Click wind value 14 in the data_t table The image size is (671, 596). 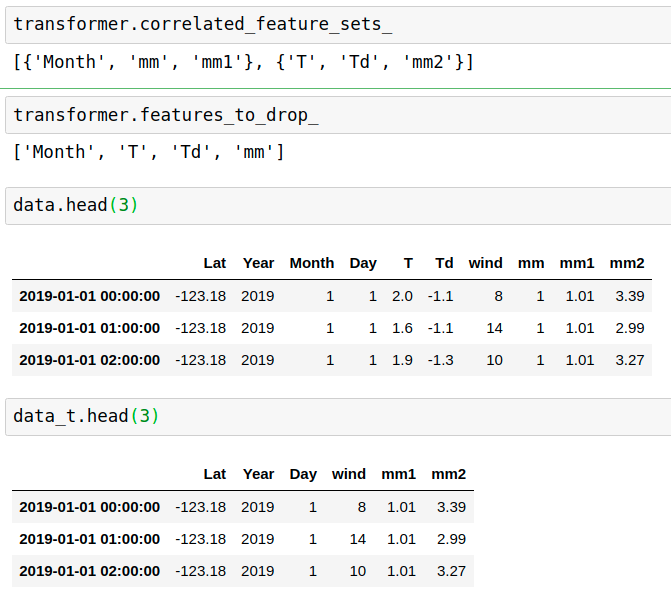coord(357,539)
